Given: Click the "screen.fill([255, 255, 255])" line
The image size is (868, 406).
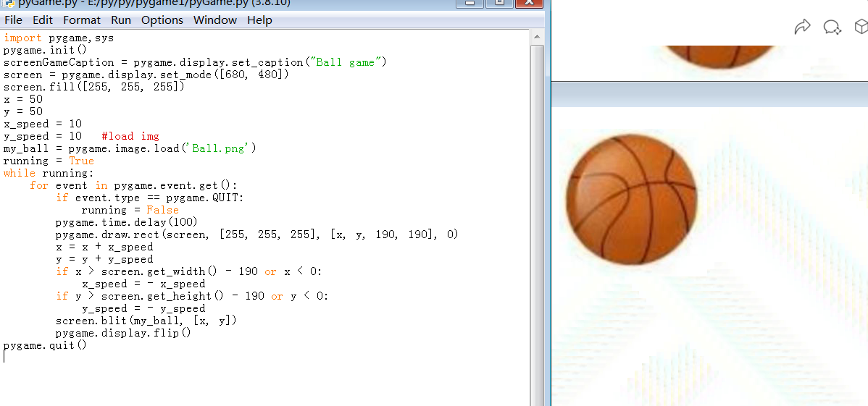Looking at the screenshot, I should (93, 87).
